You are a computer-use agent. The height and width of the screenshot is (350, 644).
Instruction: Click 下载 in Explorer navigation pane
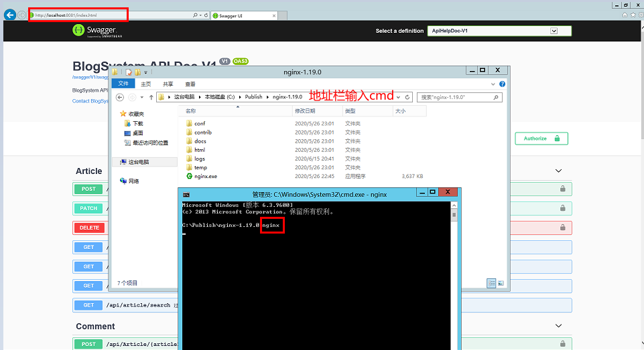[x=137, y=124]
